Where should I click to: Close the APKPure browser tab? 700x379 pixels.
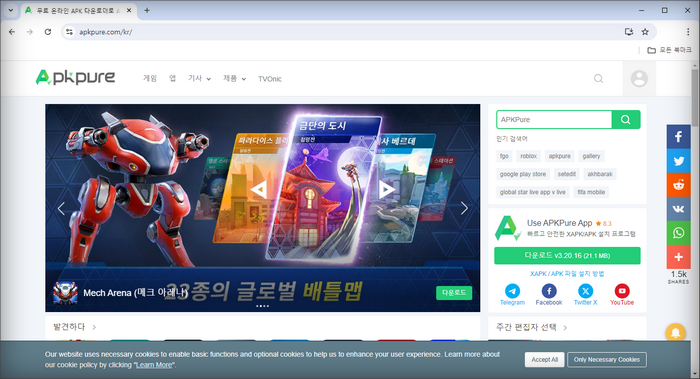tap(129, 10)
